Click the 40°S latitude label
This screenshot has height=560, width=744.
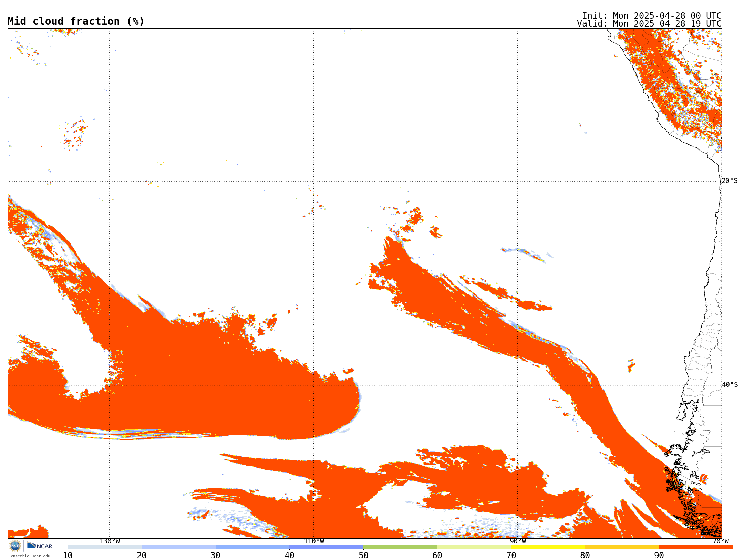click(x=730, y=385)
